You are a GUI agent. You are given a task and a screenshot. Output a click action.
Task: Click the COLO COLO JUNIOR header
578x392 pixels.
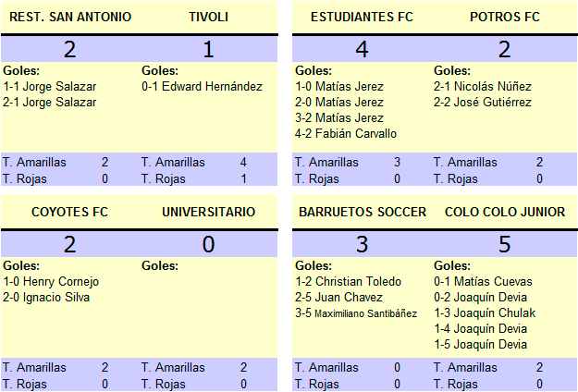pos(505,213)
